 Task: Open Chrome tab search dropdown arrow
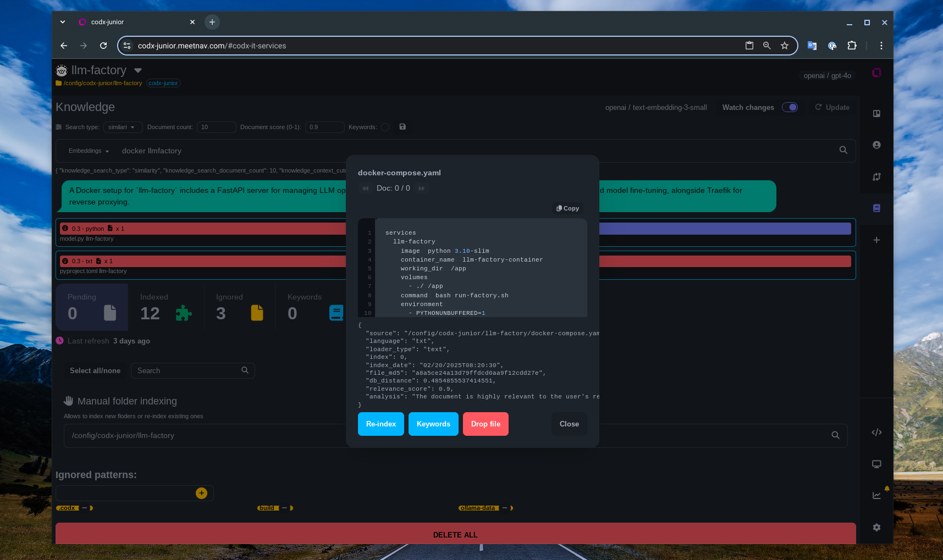[63, 22]
